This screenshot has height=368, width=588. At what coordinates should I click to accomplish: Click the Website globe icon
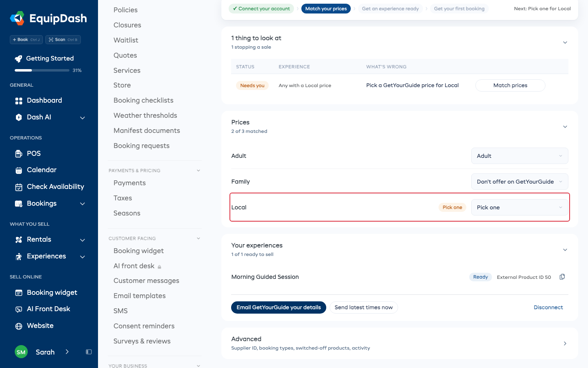[x=19, y=326]
